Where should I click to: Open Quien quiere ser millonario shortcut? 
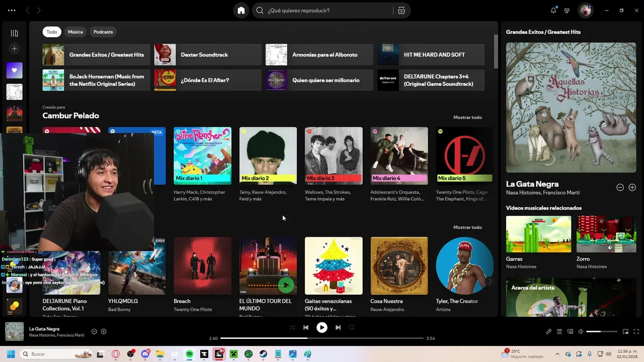pos(319,80)
